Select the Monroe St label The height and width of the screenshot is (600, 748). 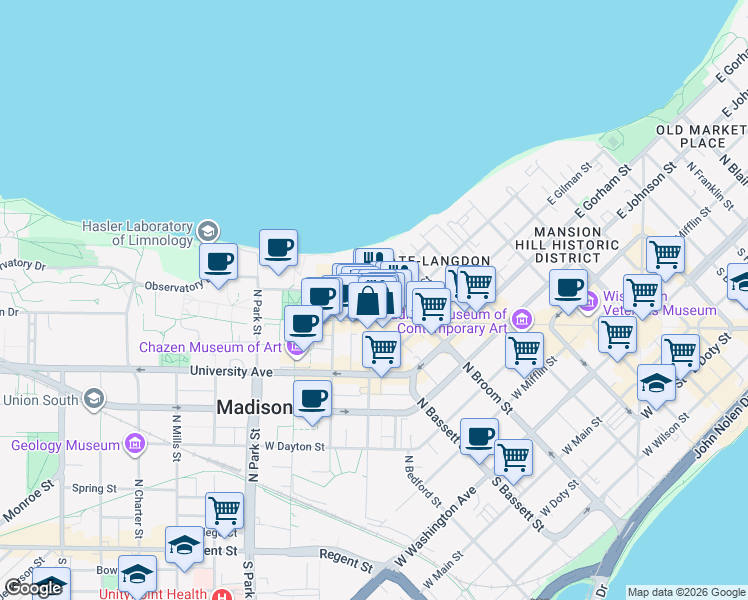(x=29, y=501)
